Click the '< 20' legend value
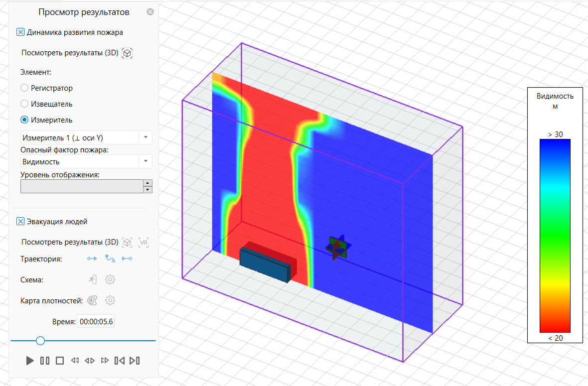 [x=556, y=338]
